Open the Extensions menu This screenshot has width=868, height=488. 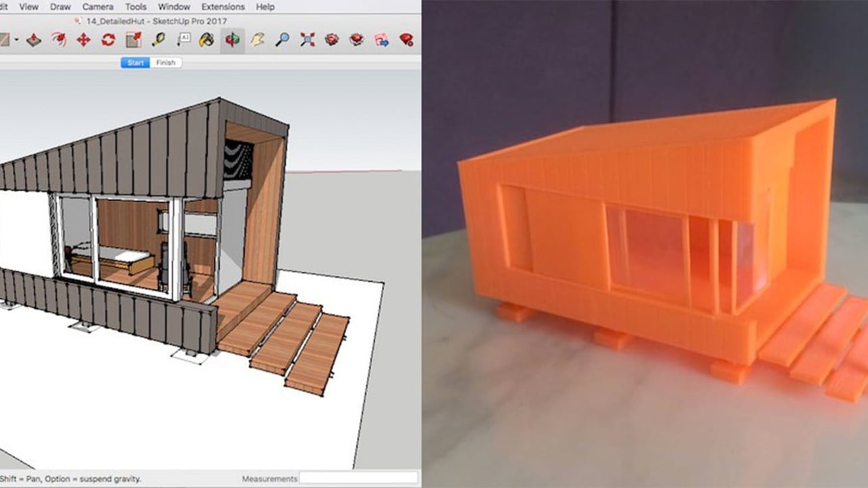tap(223, 7)
